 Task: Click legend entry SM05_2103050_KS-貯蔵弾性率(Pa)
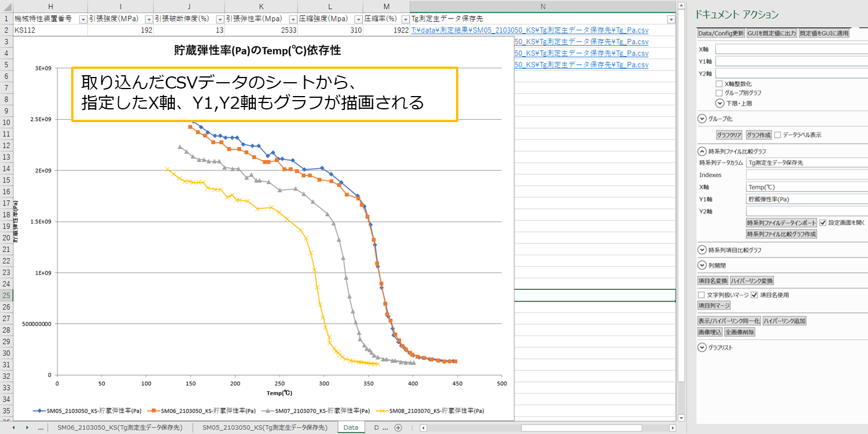point(87,410)
